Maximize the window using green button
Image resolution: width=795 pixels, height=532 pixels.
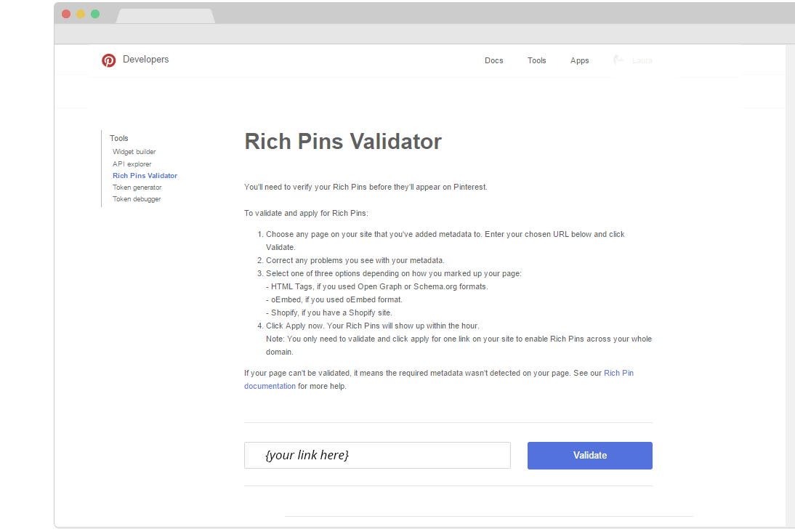[x=95, y=14]
